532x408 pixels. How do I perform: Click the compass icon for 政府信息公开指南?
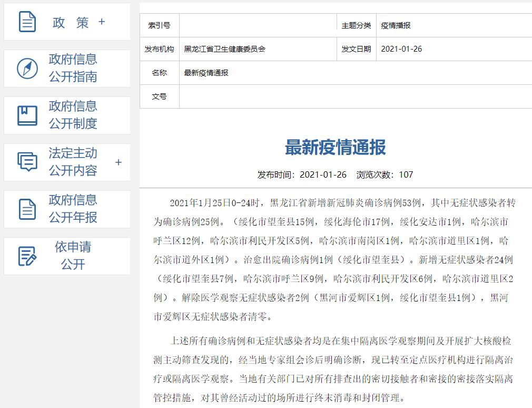pyautogui.click(x=27, y=69)
